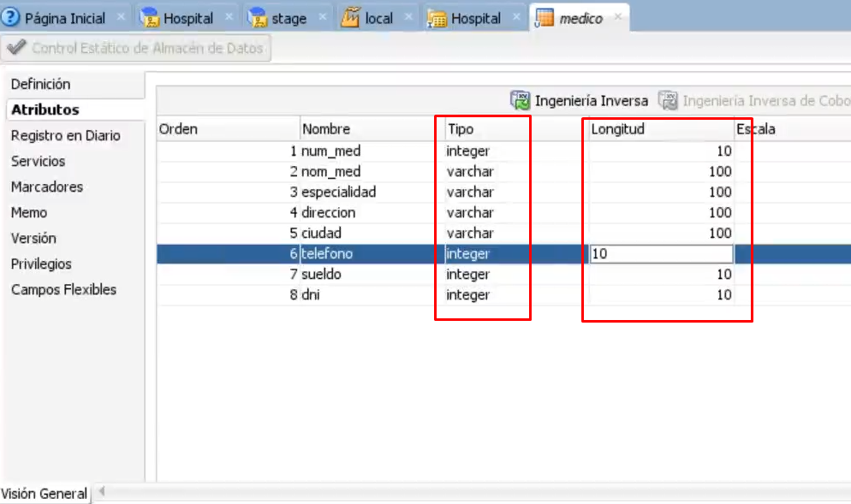Viewport: 851px width, 504px height.
Task: Click the integer type of sueldo
Action: tap(467, 275)
